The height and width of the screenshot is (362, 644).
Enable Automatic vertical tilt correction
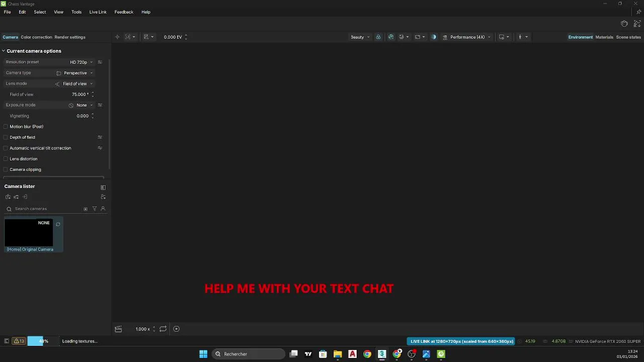click(6, 148)
